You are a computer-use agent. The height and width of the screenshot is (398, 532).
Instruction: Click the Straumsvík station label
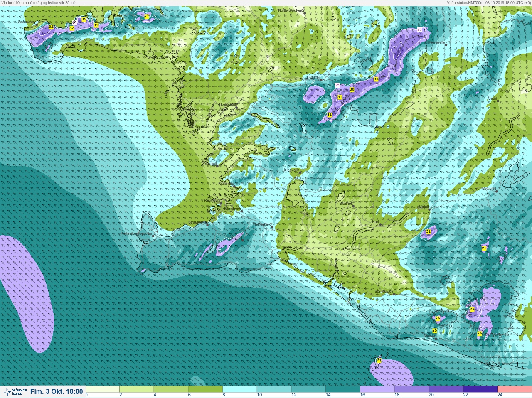[x=197, y=222]
